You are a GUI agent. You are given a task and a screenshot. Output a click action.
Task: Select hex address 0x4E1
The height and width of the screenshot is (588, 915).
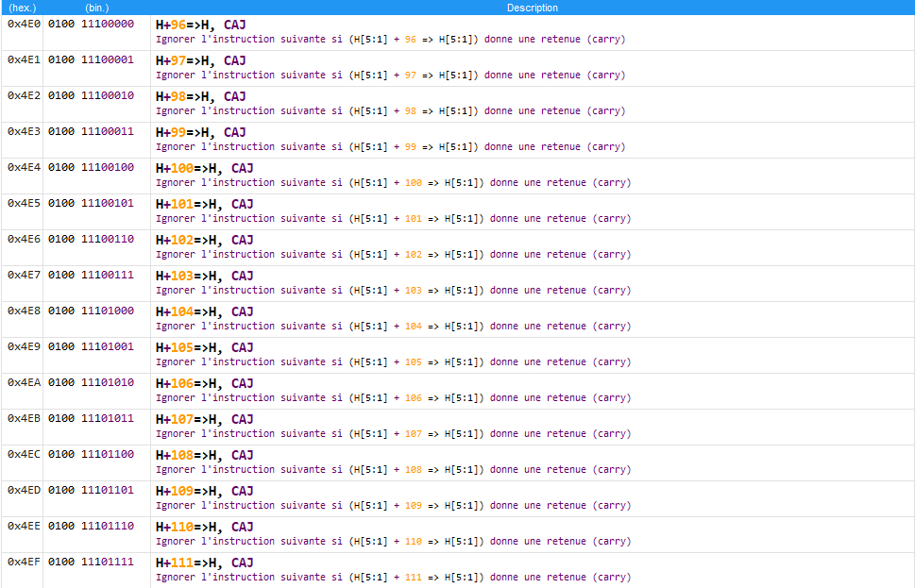(x=24, y=59)
